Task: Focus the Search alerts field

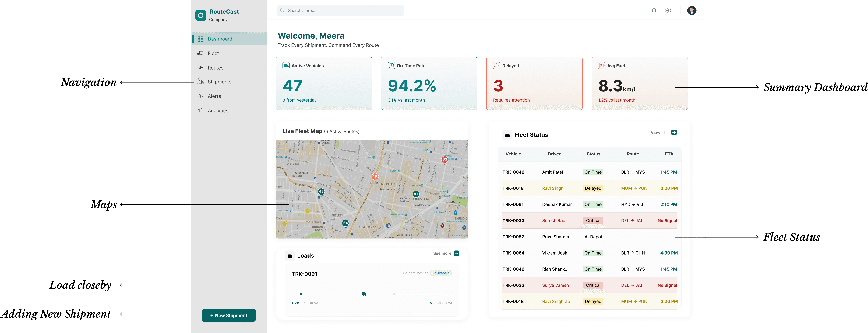Action: coord(340,10)
